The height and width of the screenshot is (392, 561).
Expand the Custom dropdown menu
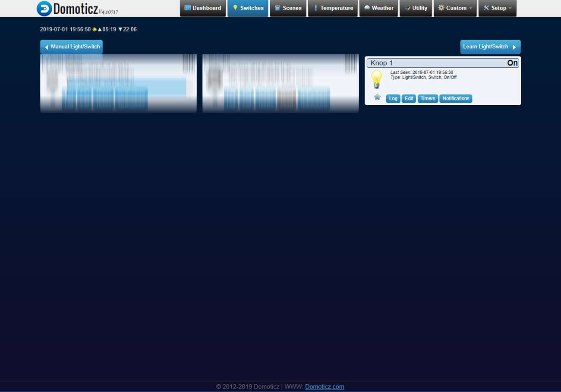(455, 8)
